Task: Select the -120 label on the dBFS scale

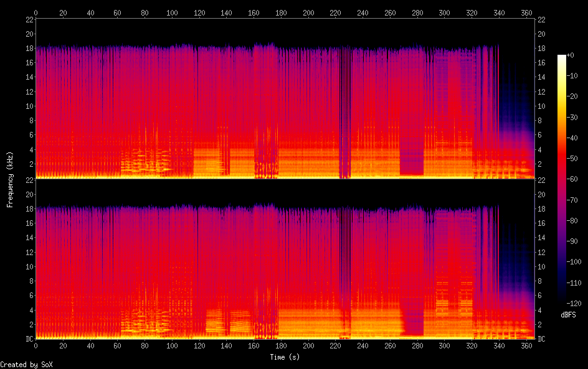Action: point(576,303)
